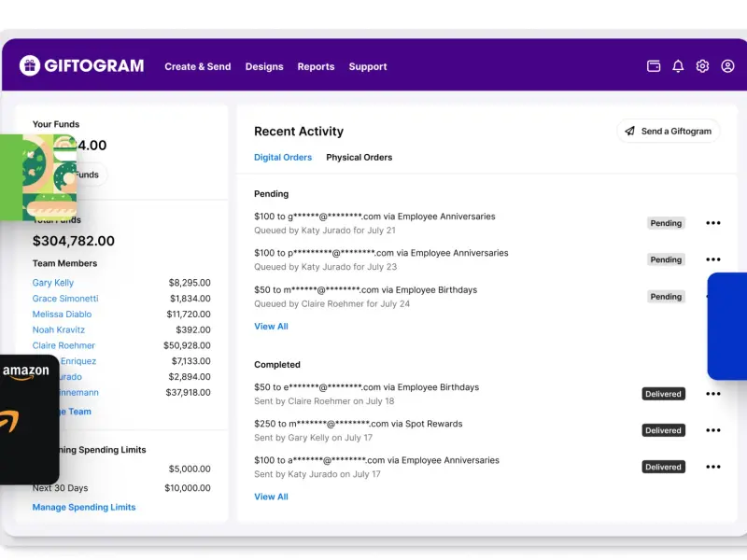747x560 pixels.
Task: Open notifications bell icon
Action: pyautogui.click(x=678, y=66)
